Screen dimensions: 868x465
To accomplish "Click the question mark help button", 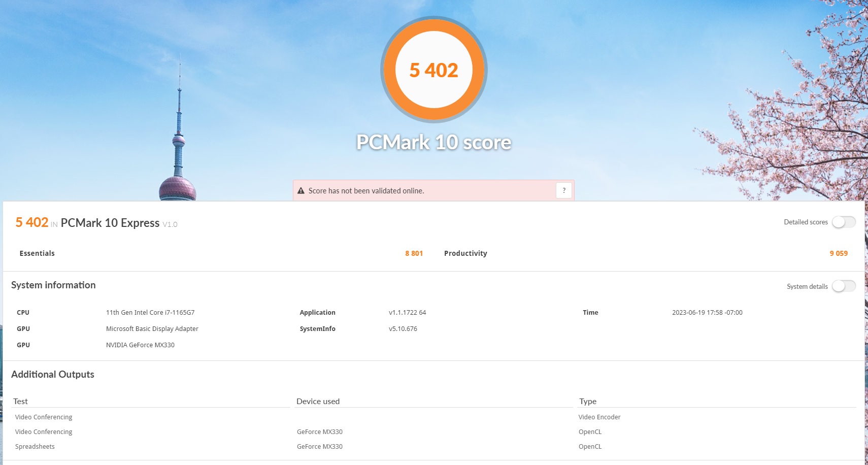I will tap(564, 190).
